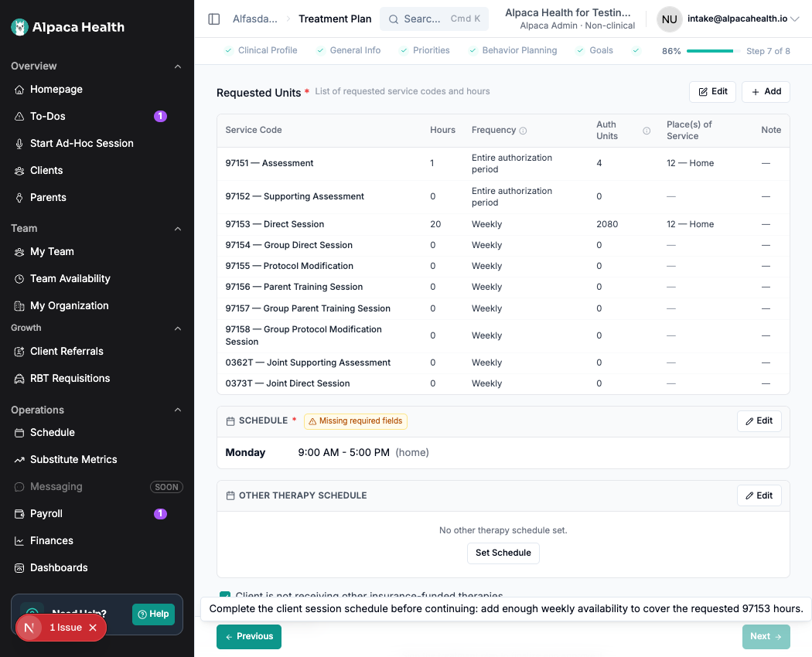Image resolution: width=812 pixels, height=657 pixels.
Task: Select the 97153 — Direct Session row
Action: [x=503, y=224]
